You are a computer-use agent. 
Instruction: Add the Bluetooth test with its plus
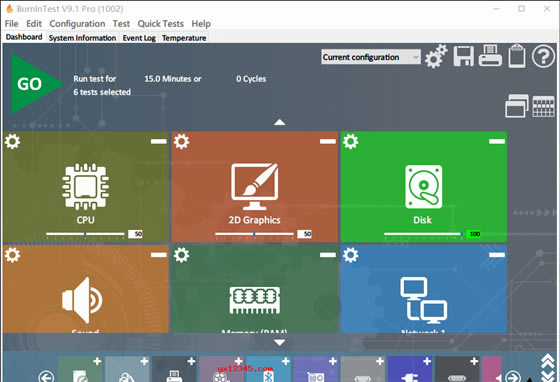tap(286, 361)
